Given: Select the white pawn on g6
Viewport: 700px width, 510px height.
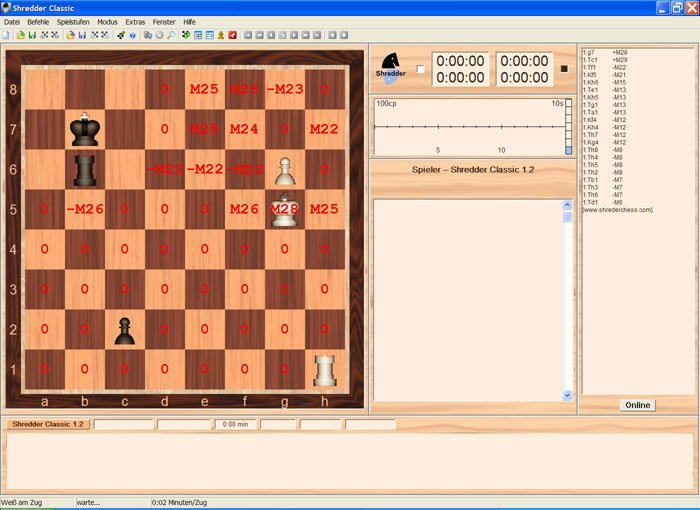Looking at the screenshot, I should pos(285,171).
